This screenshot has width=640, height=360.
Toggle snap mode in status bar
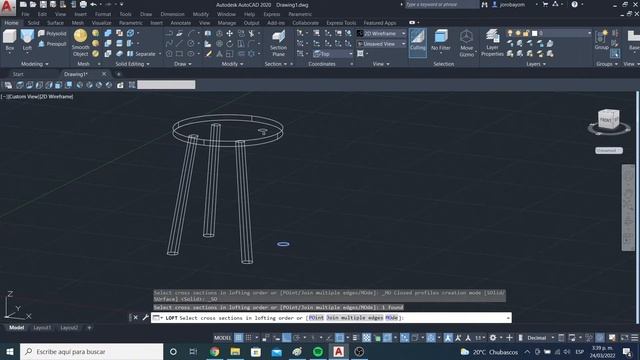click(x=248, y=338)
